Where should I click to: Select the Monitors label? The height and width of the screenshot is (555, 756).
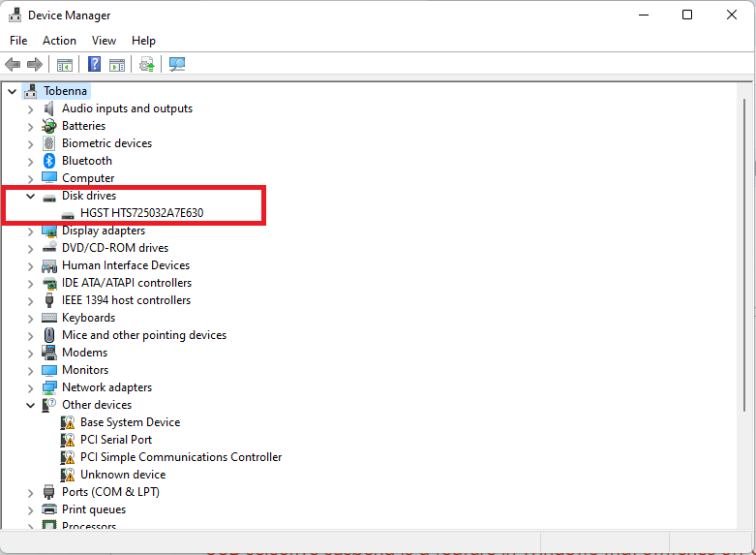pos(85,370)
